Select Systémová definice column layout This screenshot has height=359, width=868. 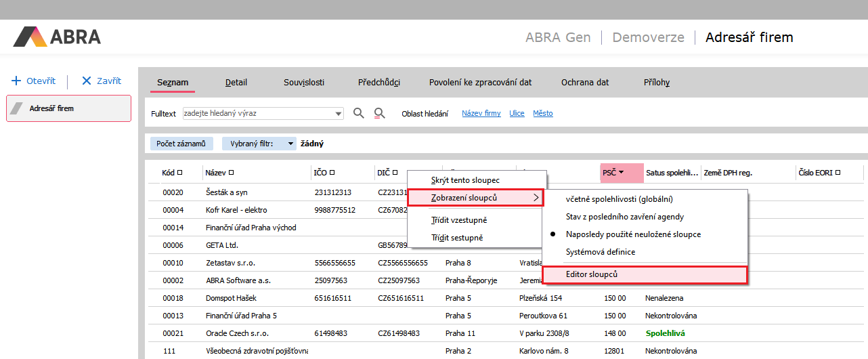click(x=600, y=252)
